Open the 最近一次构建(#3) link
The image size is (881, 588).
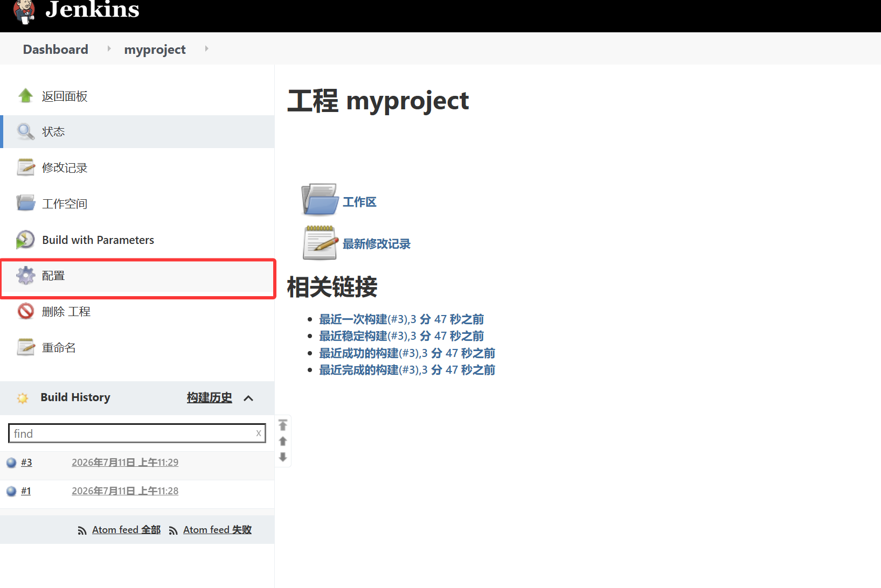coord(401,319)
